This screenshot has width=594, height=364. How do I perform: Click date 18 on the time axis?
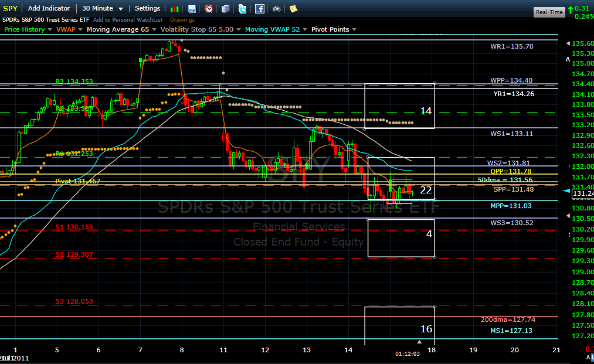point(432,350)
